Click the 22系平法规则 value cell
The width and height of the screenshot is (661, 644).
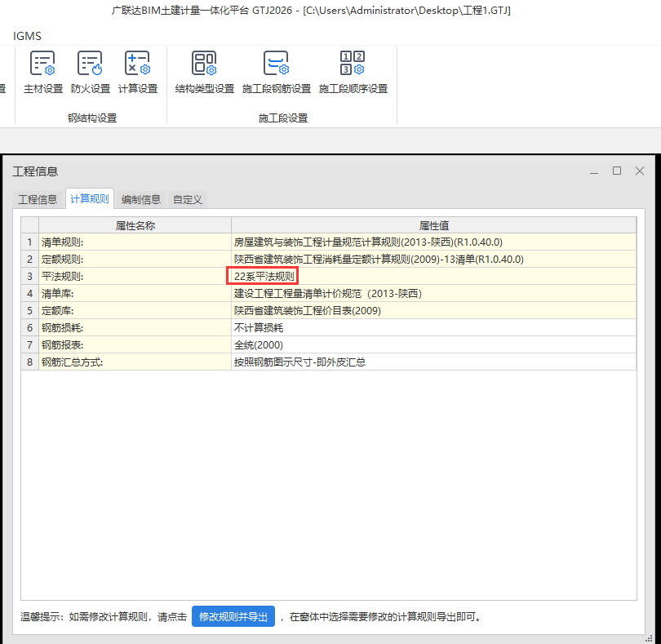click(x=434, y=276)
